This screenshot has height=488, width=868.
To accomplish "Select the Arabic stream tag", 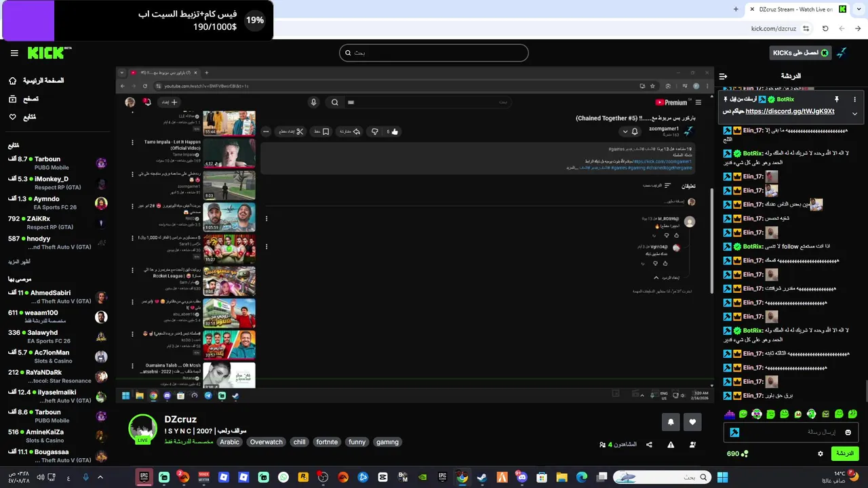I will (x=229, y=442).
